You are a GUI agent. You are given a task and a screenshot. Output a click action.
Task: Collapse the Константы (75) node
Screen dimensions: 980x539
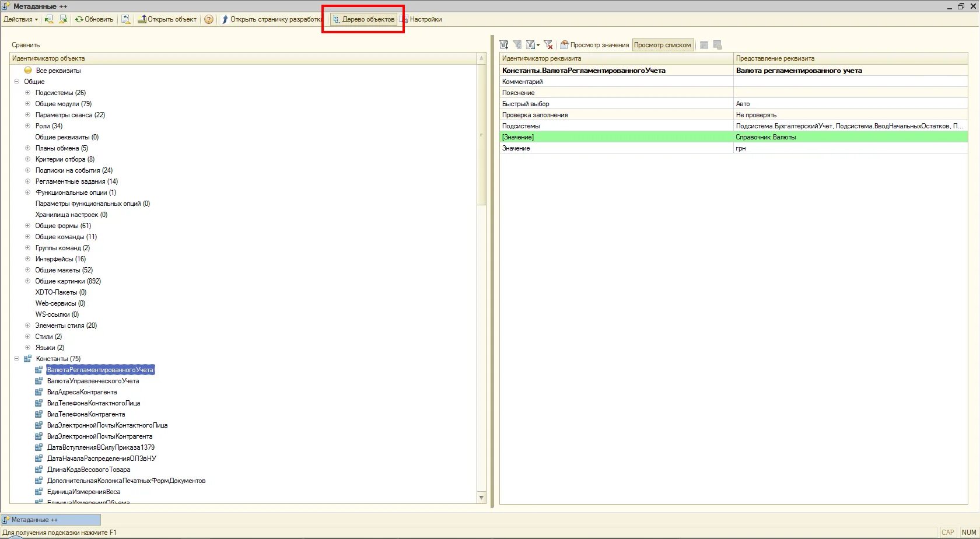point(17,359)
